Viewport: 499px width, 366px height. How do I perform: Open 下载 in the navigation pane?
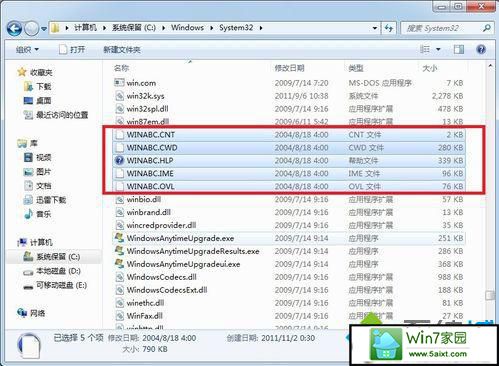44,87
